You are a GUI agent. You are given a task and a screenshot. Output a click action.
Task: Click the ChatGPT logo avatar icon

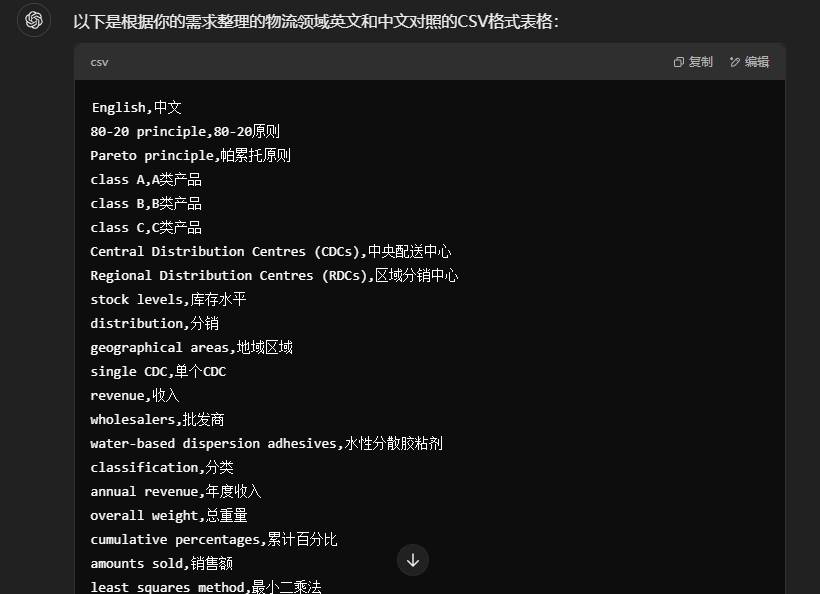34,20
